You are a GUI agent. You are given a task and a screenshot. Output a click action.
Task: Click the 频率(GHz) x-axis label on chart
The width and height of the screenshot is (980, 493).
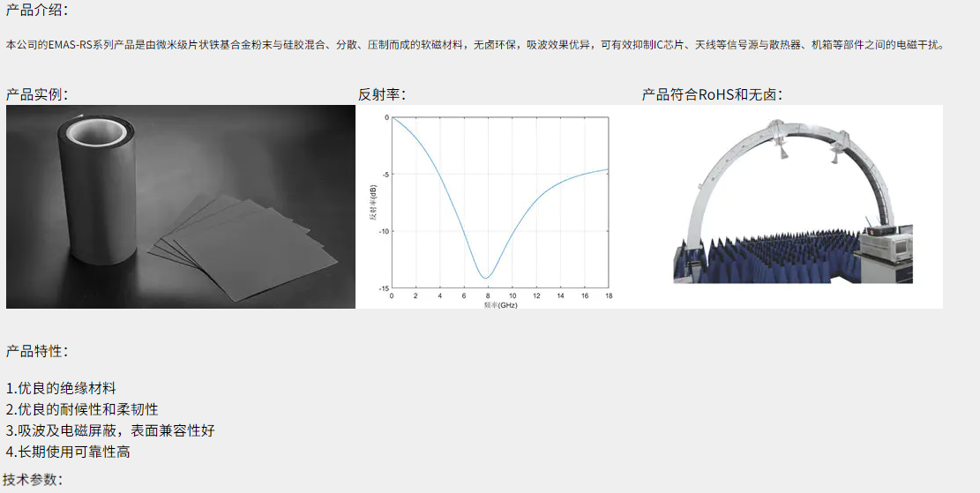coord(500,304)
